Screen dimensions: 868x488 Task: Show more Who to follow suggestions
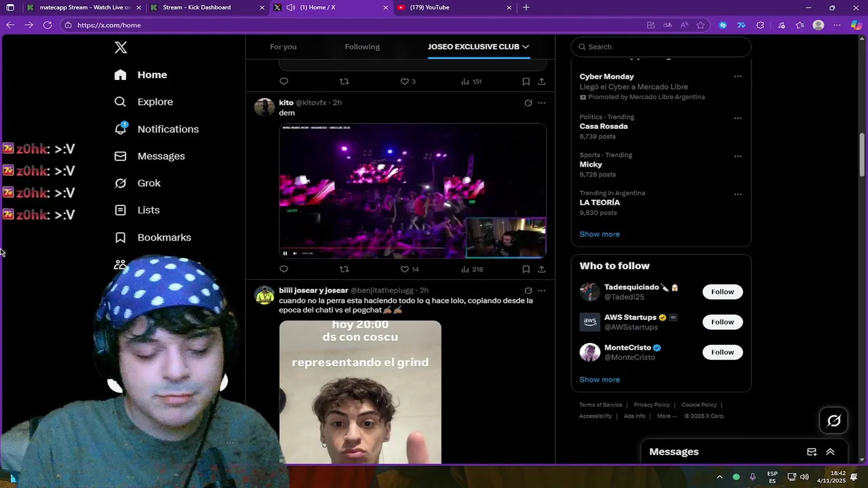point(599,380)
